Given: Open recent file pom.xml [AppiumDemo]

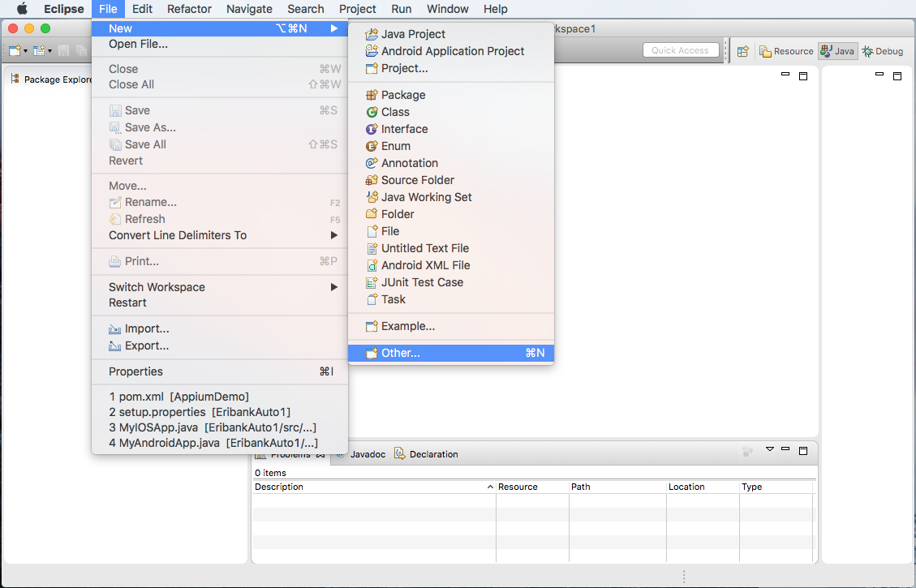Looking at the screenshot, I should click(x=220, y=397).
